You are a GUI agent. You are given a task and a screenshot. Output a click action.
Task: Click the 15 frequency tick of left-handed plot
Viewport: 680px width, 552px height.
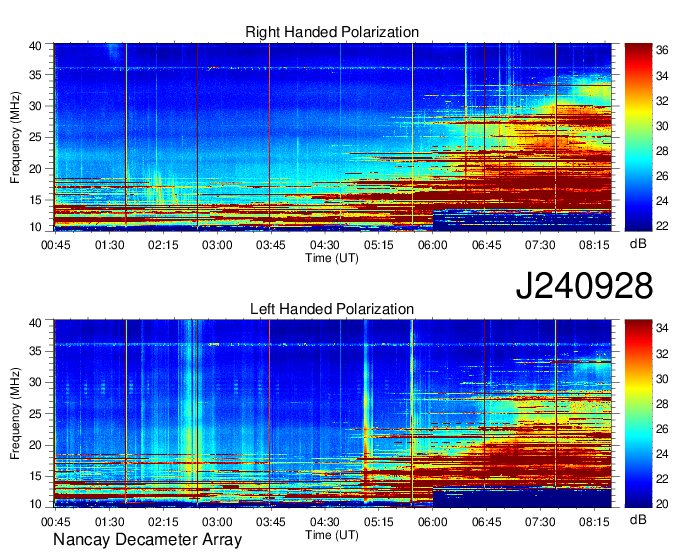(35, 476)
